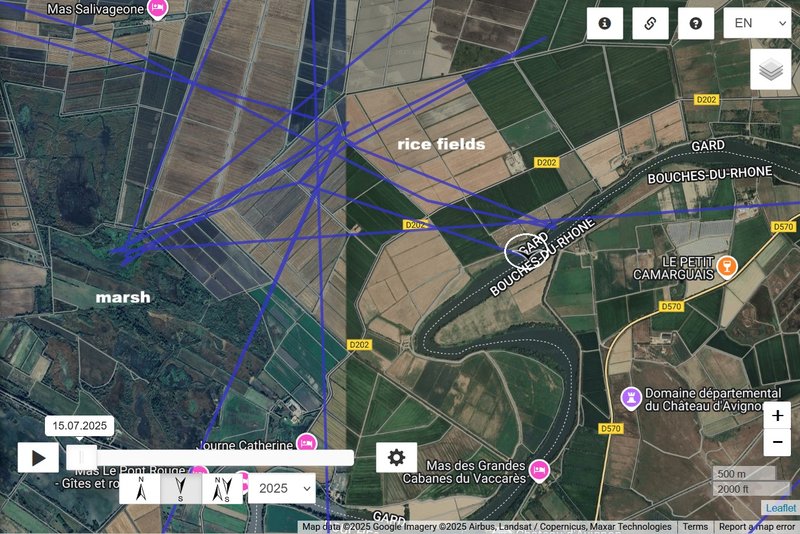
Task: Click the Mas Salivageone lodging marker
Action: coord(157,9)
